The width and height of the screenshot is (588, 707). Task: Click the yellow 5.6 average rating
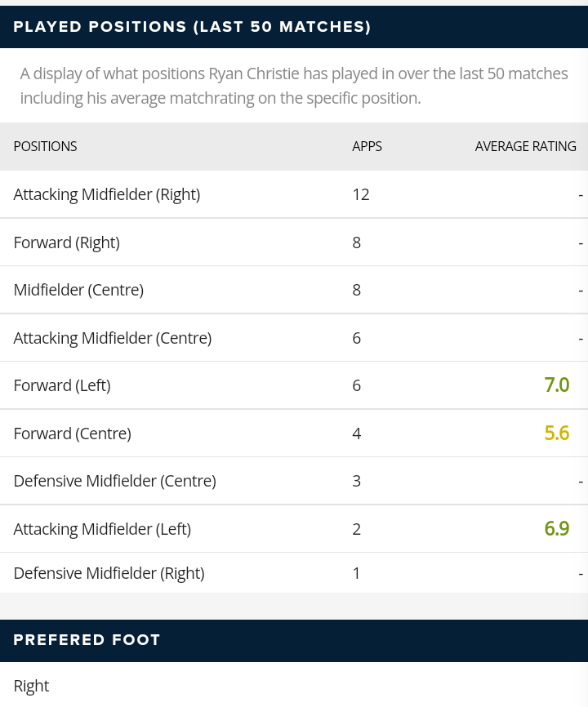[x=556, y=434]
